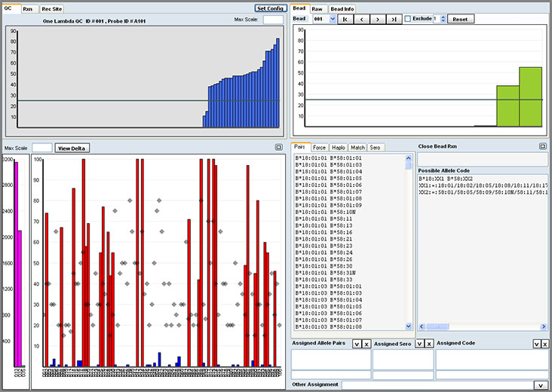Maximize the Close Bead Rxn panel
The image size is (552, 392).
pos(543,146)
